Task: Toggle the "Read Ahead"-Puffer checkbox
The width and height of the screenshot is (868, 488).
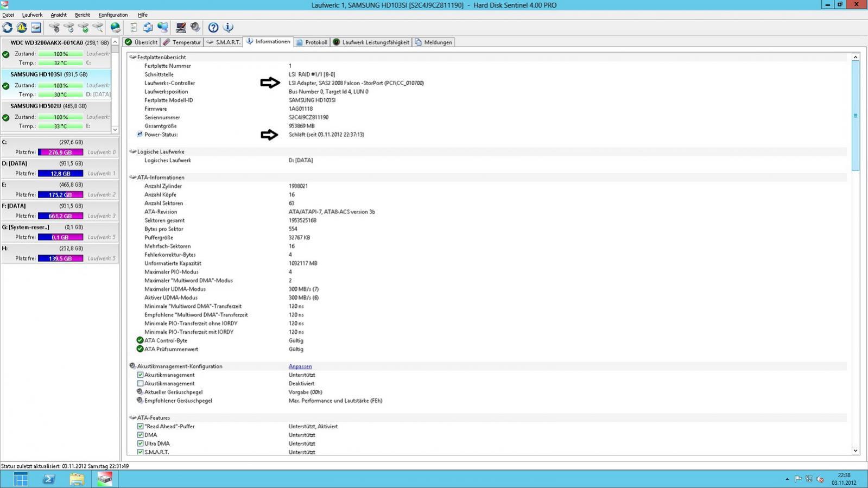Action: (140, 426)
